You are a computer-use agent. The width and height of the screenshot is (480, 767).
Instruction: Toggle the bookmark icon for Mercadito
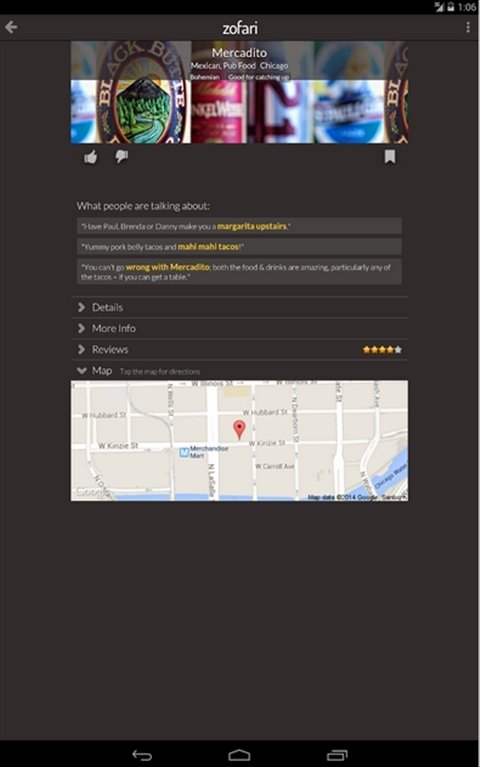[389, 157]
